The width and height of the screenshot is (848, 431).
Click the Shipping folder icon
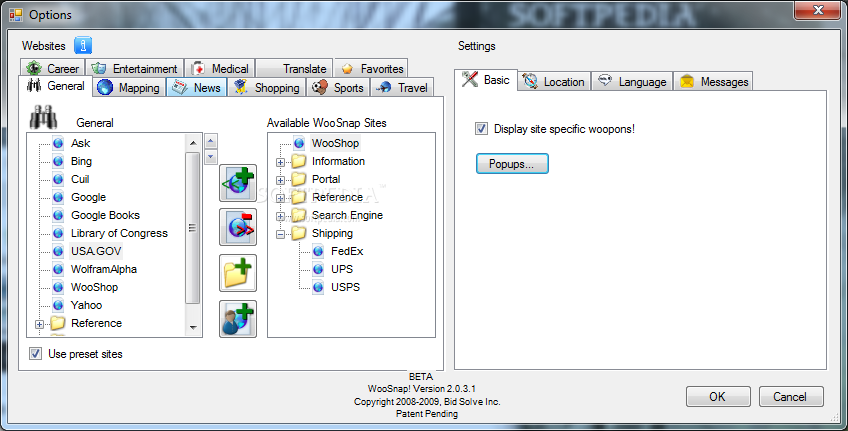pyautogui.click(x=299, y=233)
